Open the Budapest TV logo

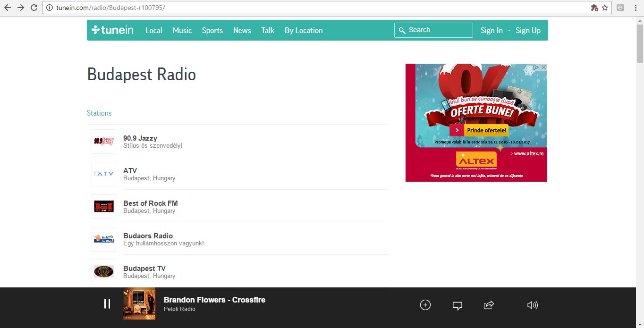click(x=104, y=272)
